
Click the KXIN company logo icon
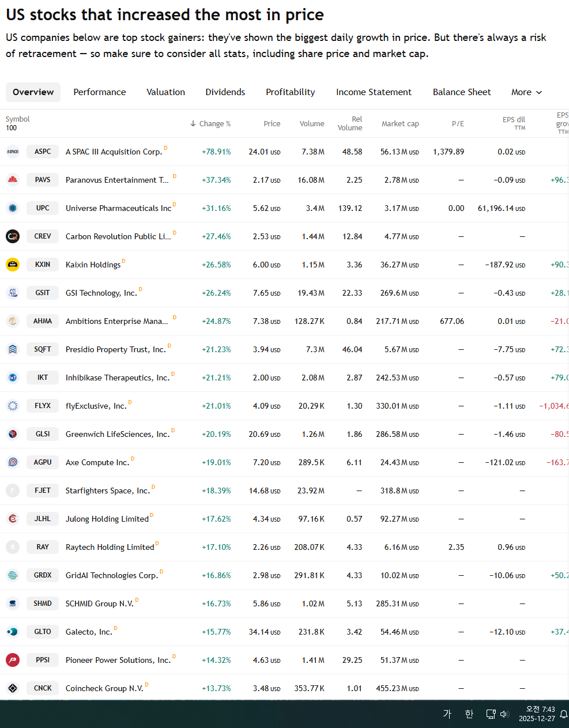(13, 265)
